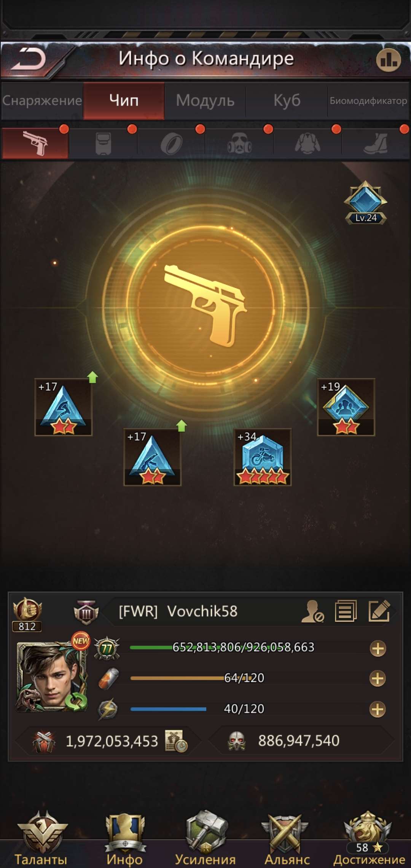This screenshot has width=411, height=868.
Task: Select the pistol equipment slot
Action: (x=35, y=144)
